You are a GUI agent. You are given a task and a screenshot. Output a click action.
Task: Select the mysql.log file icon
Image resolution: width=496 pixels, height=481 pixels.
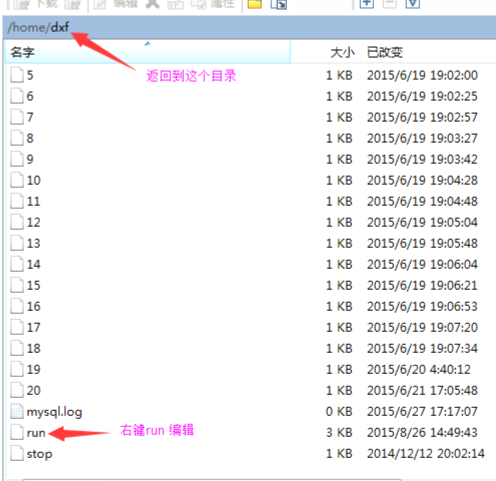pos(17,411)
